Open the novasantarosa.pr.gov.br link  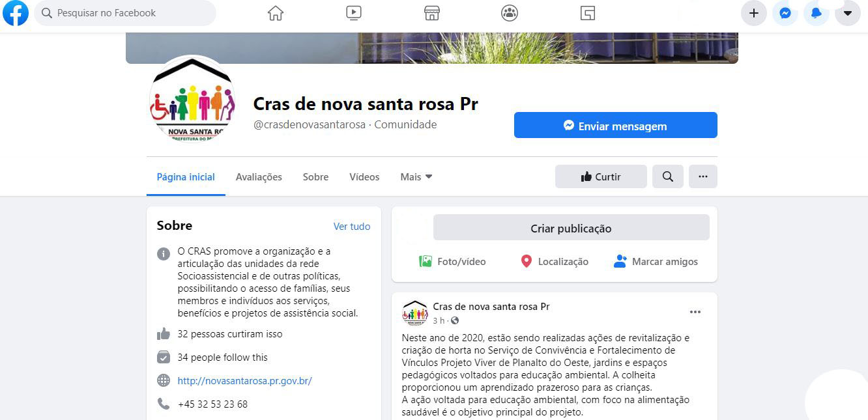tap(244, 381)
